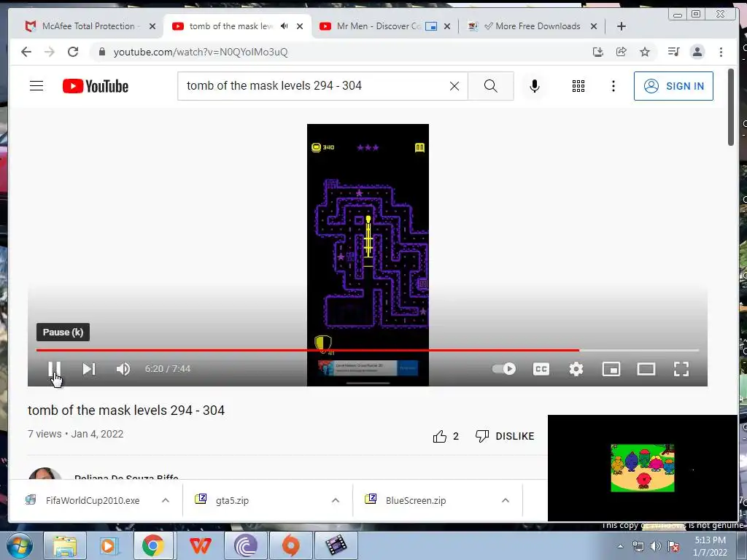Launch Windows Media Player from taskbar
747x560 pixels.
(108, 545)
